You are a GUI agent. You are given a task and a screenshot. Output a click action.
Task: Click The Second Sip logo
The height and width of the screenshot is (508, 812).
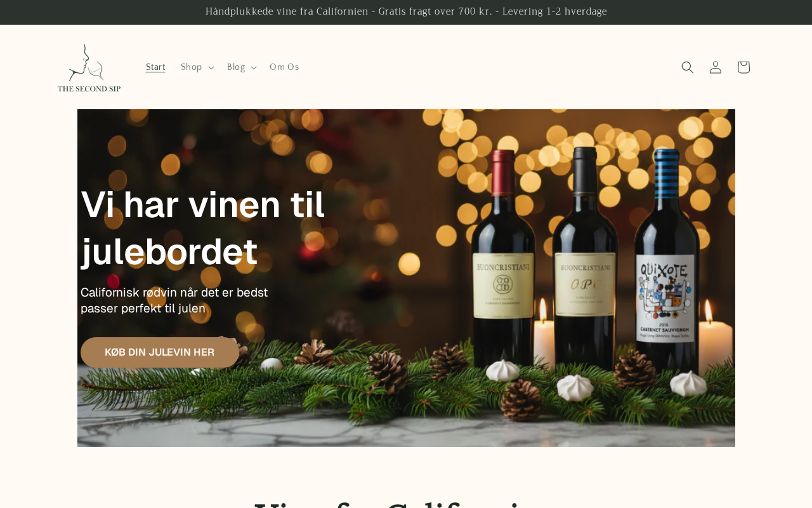89,67
